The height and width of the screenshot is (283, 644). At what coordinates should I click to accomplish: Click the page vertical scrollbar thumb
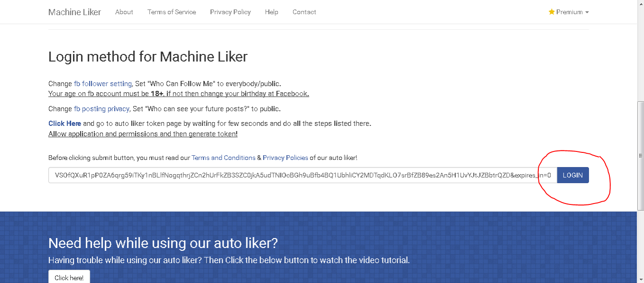(641, 155)
